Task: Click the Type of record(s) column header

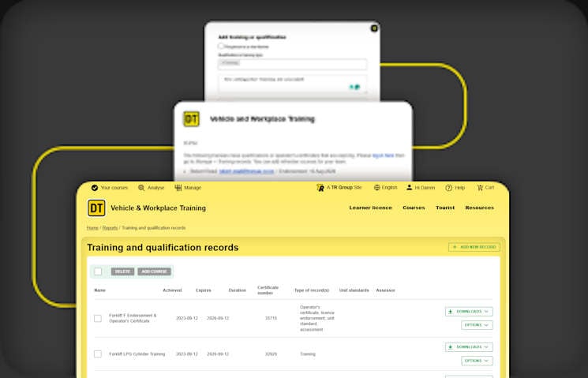Action: click(311, 290)
